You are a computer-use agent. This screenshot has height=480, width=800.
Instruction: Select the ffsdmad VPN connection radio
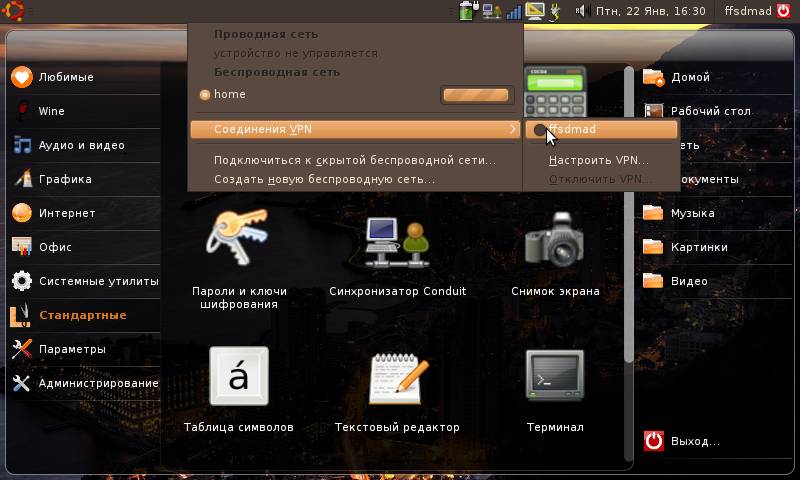[539, 130]
